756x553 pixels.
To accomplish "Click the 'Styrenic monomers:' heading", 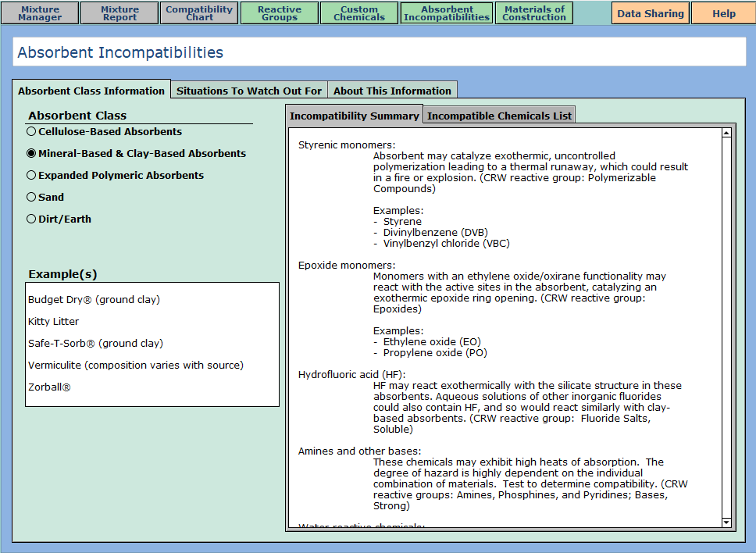I will click(x=347, y=145).
